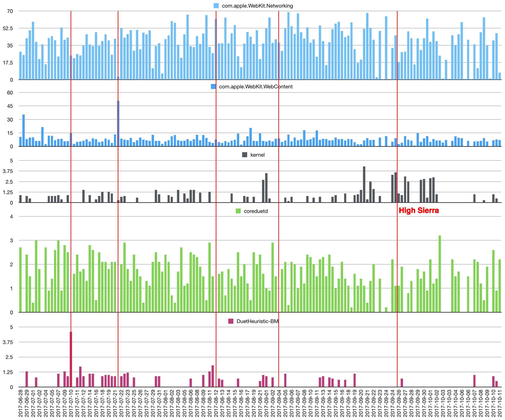Screen dimensions: 505x420
Task: Click the light blue com.apple.WebKit.Networking legend swatch
Action: point(216,6)
